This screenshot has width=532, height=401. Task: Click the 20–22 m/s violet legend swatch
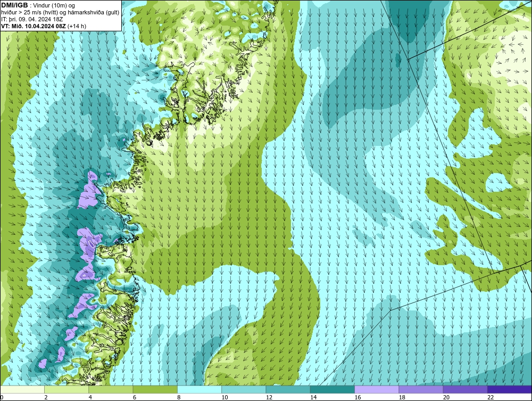(465, 389)
